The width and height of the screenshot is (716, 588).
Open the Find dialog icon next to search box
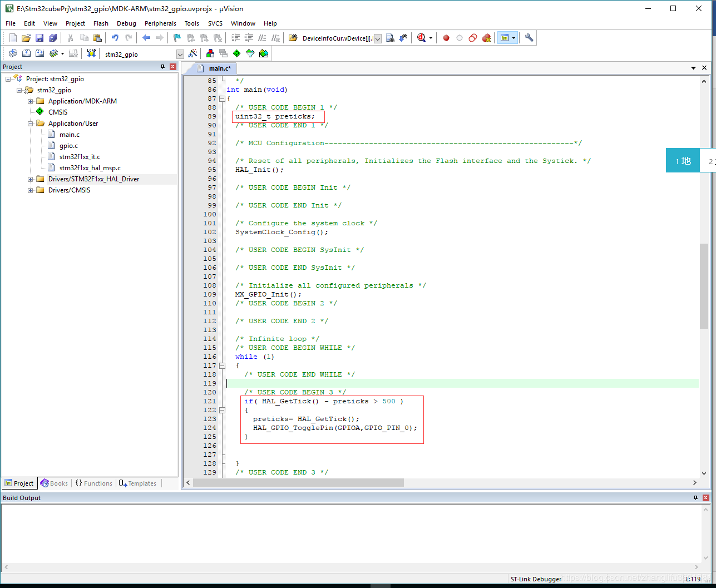tap(390, 38)
